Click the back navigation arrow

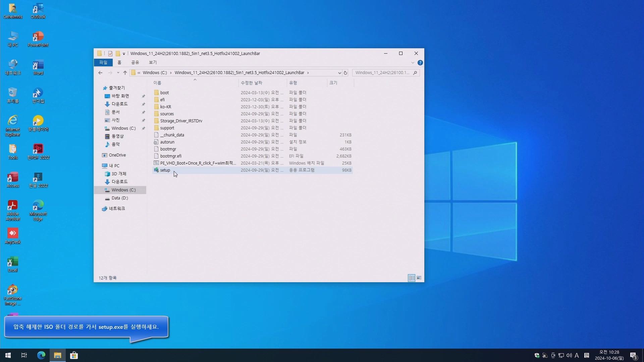coord(100,73)
